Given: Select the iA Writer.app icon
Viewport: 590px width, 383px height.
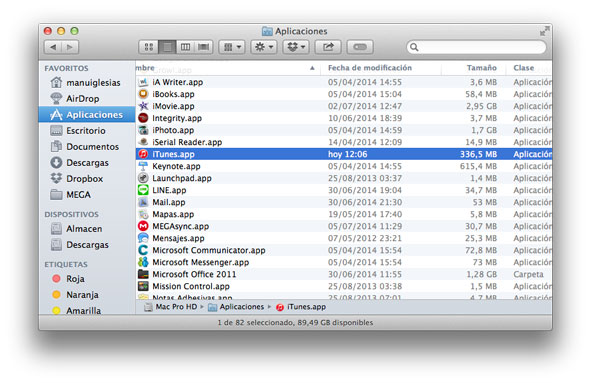Looking at the screenshot, I should pos(143,82).
